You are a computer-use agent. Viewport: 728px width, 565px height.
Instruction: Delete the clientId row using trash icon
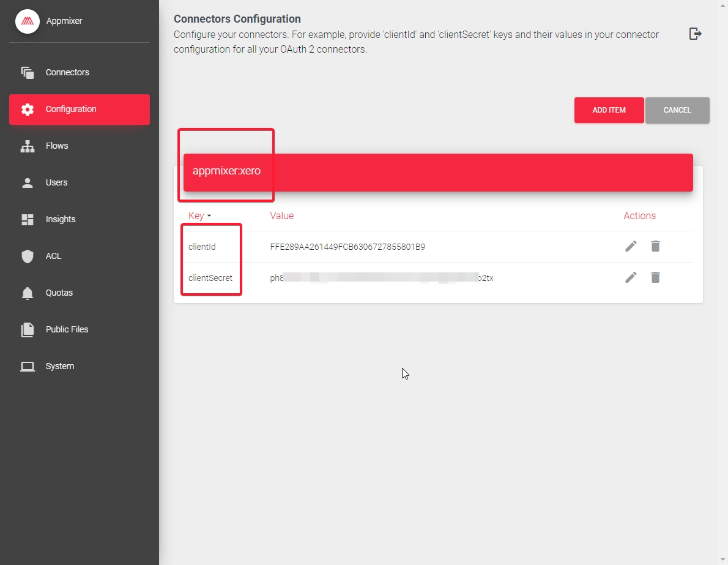coord(655,246)
